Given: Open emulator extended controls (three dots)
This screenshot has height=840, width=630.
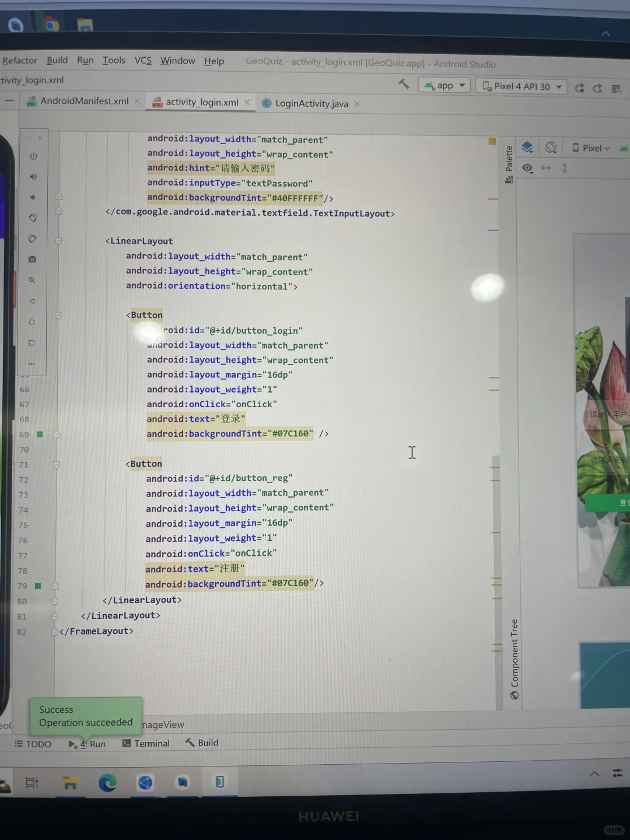Looking at the screenshot, I should [32, 363].
